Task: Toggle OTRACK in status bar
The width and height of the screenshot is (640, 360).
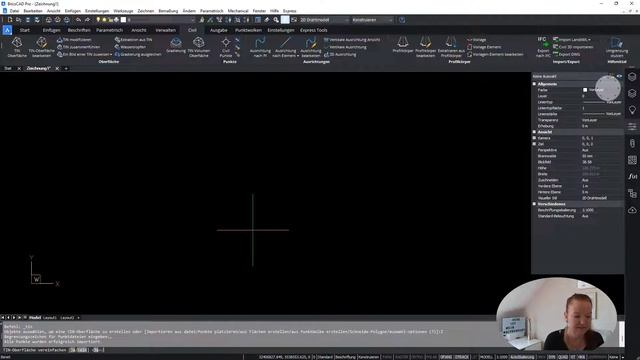Action: (x=462, y=357)
